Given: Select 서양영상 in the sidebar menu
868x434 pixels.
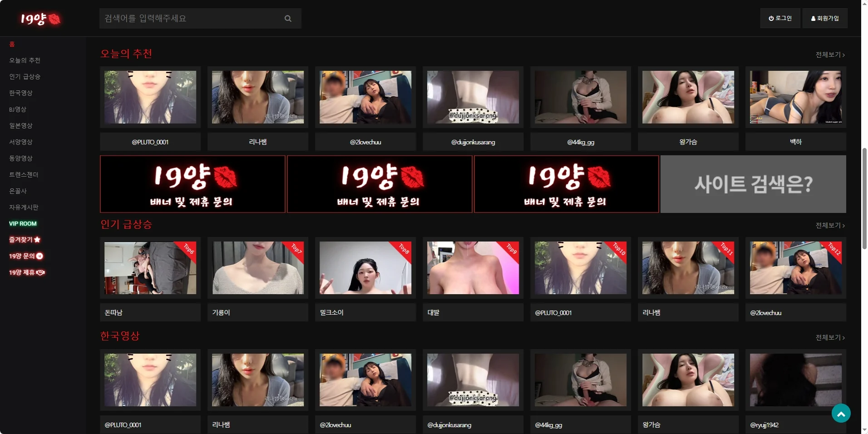Looking at the screenshot, I should (20, 142).
